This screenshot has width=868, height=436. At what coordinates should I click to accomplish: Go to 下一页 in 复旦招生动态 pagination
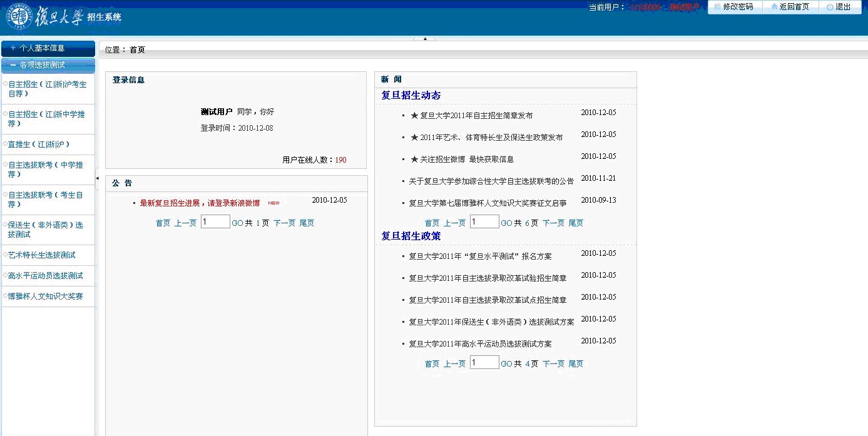tap(553, 223)
